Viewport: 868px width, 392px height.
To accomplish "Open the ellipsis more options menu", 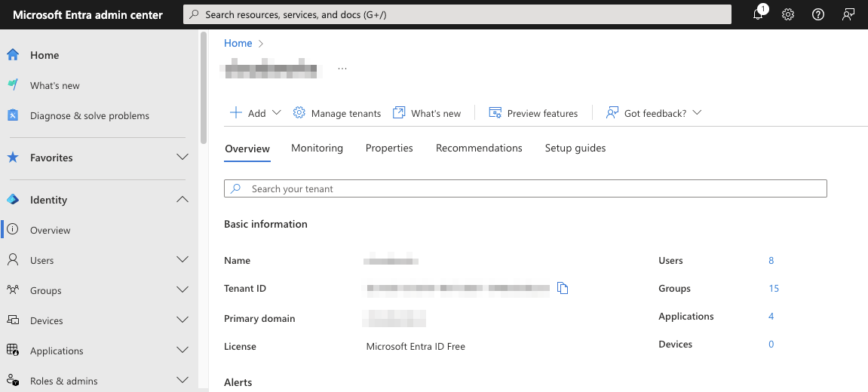I will (342, 69).
